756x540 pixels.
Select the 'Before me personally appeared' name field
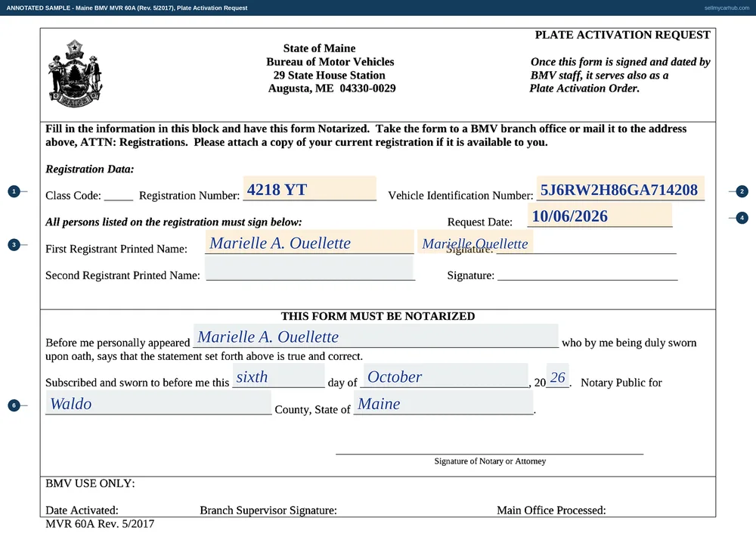(376, 336)
